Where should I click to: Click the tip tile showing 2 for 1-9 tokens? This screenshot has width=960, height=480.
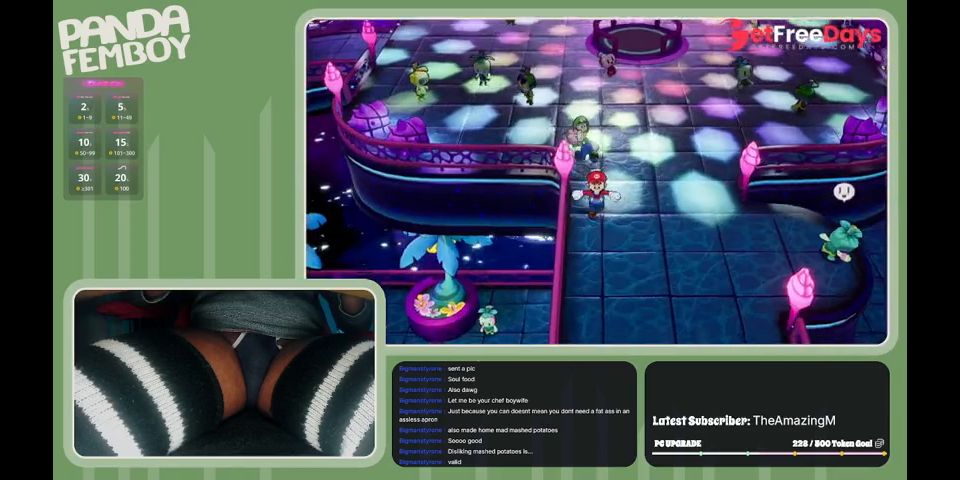pyautogui.click(x=86, y=110)
